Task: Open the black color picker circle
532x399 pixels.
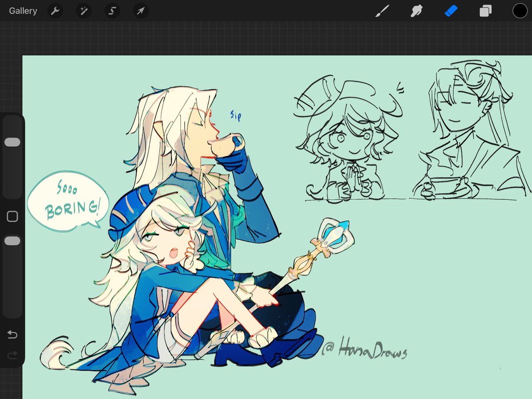Action: pos(520,11)
